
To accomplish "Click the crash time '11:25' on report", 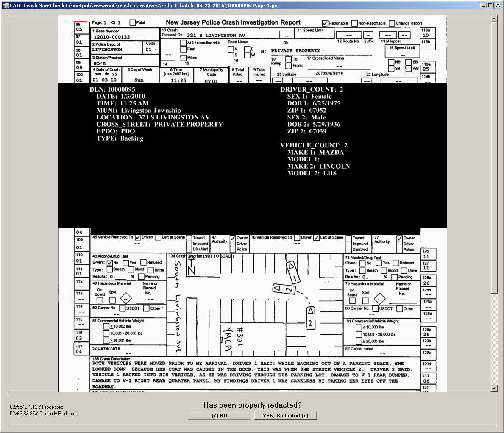I will pyautogui.click(x=178, y=80).
